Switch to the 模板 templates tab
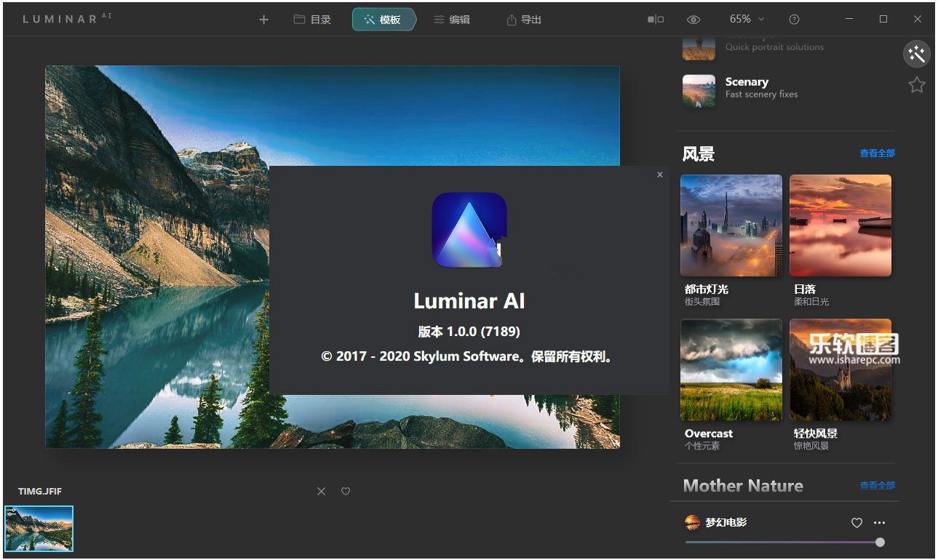This screenshot has width=938, height=560. 383,20
